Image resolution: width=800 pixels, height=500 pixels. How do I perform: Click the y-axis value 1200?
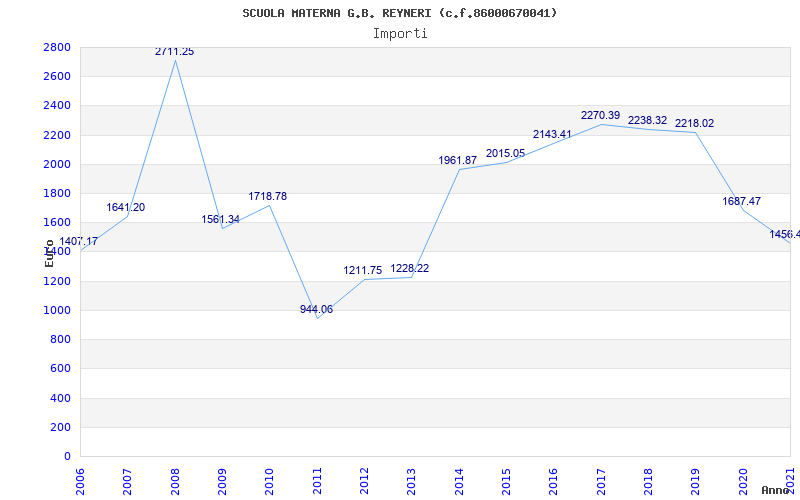pos(57,281)
